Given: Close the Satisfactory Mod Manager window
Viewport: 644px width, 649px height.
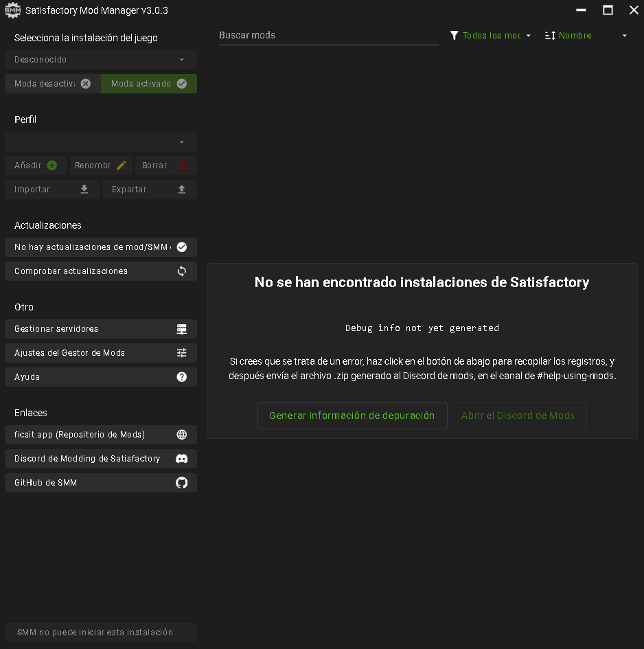Looking at the screenshot, I should pos(634,10).
